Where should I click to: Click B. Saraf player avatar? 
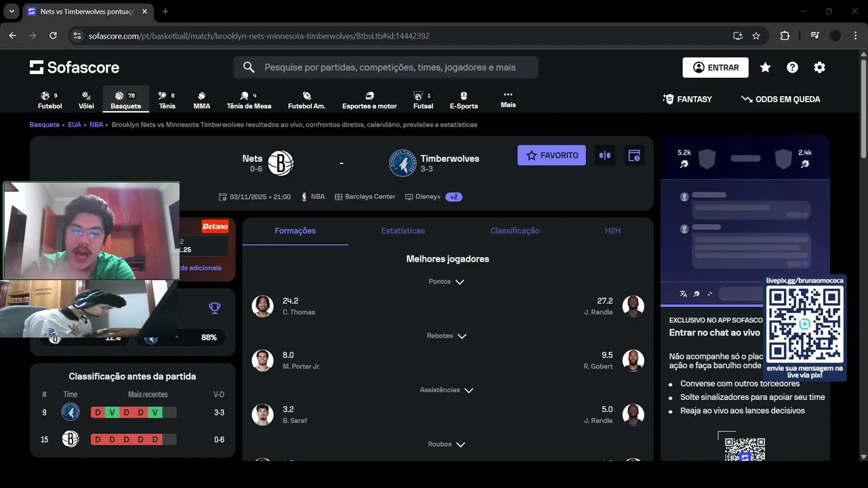(x=262, y=415)
